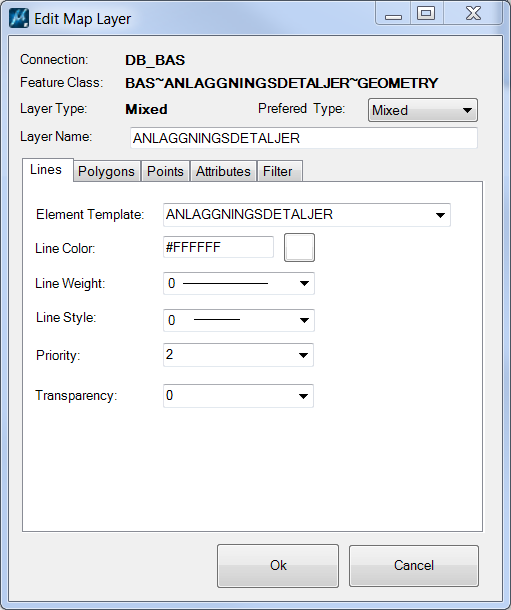Confirm changes with the Ok button
Viewport: 511px width, 610px height.
tap(278, 566)
